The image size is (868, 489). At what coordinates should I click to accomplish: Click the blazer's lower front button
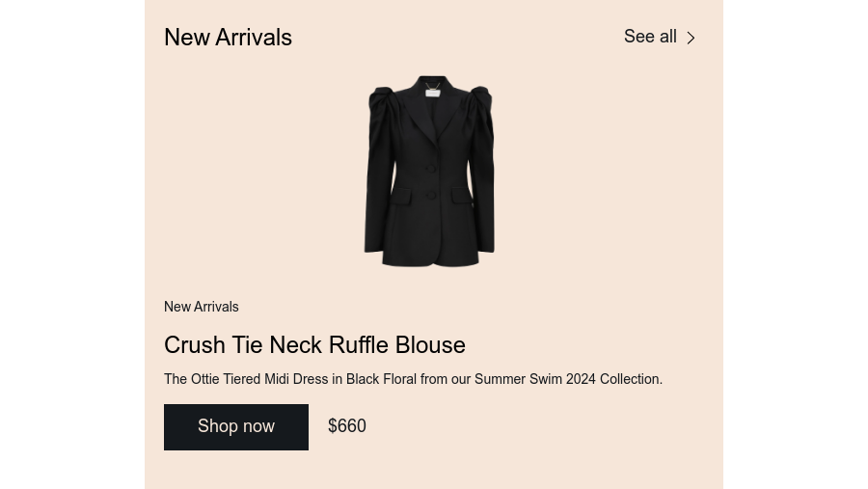tap(431, 195)
